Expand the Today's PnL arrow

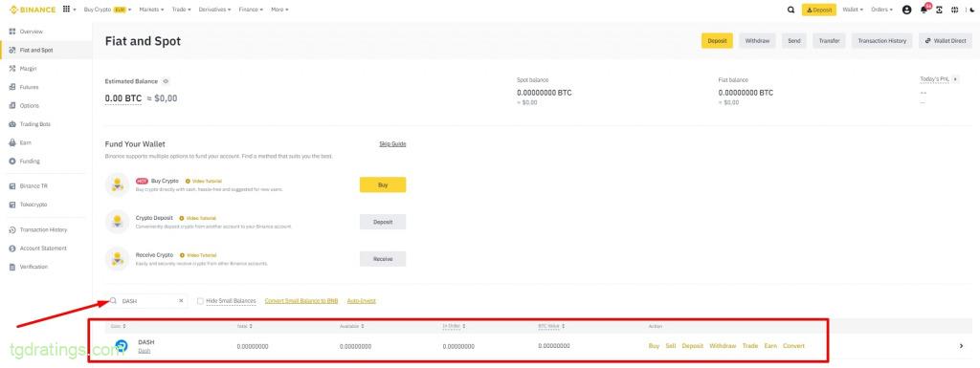[955, 80]
